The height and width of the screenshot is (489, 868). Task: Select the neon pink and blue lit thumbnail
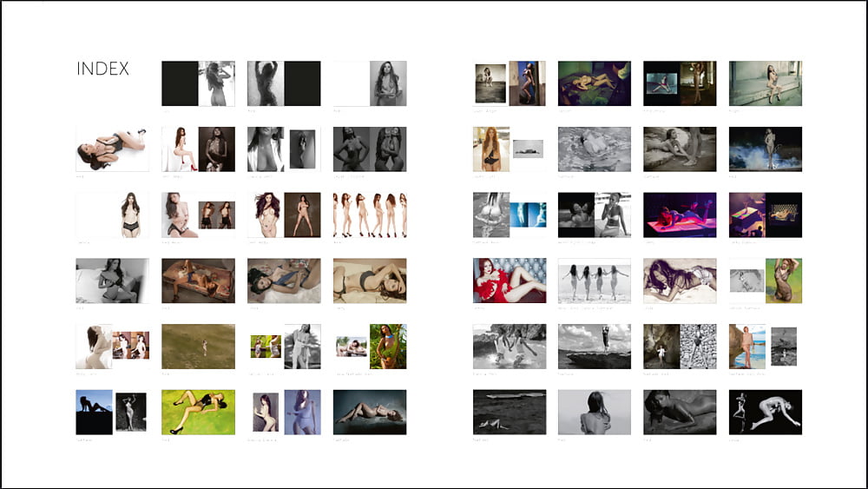click(x=679, y=215)
